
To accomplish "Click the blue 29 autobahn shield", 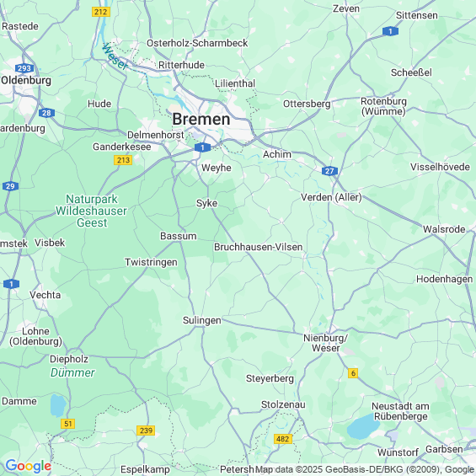I will (10, 186).
